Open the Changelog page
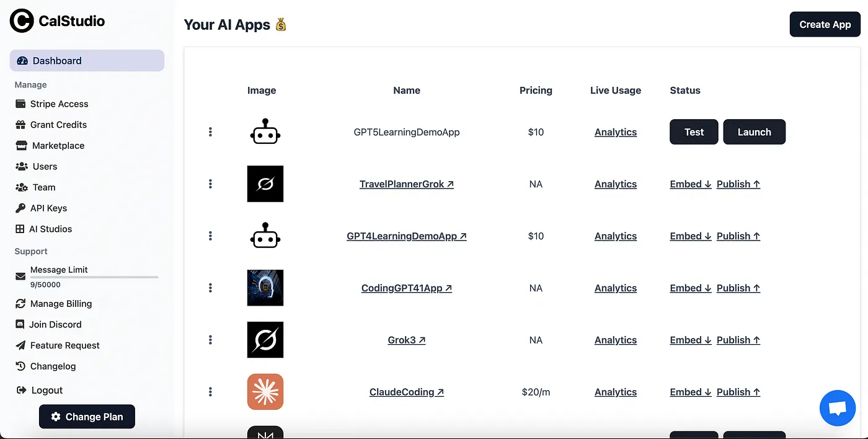868x439 pixels. coord(53,366)
